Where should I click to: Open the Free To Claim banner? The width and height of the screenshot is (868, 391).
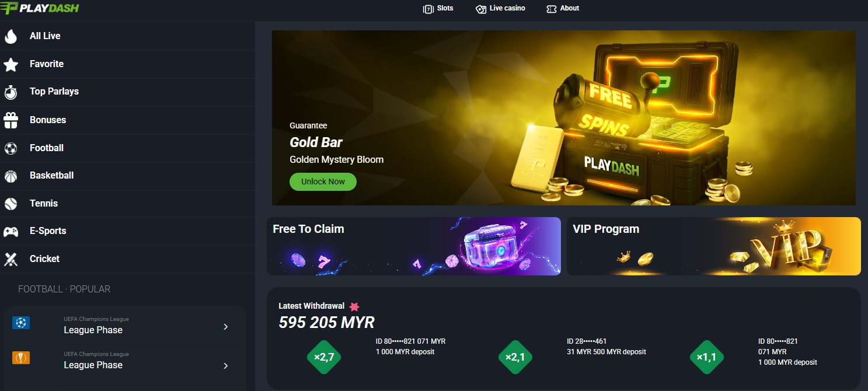pyautogui.click(x=414, y=246)
